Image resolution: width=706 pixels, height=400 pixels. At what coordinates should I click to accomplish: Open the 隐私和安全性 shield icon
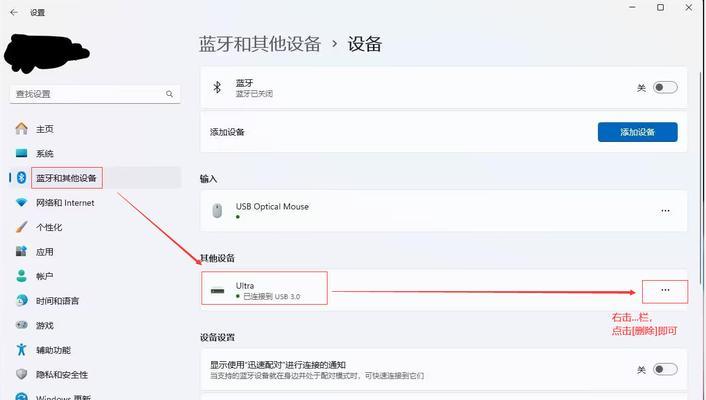pos(21,374)
